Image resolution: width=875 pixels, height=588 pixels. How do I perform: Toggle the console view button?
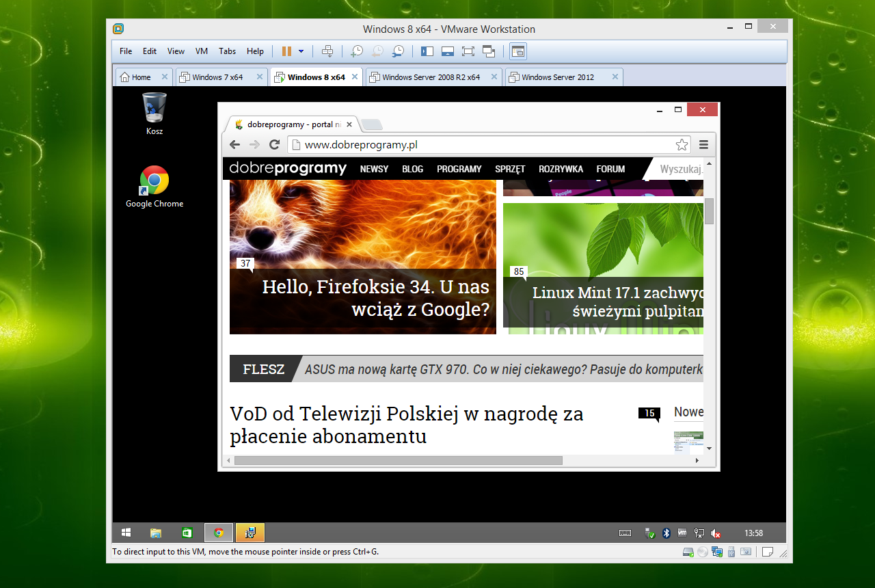[518, 51]
